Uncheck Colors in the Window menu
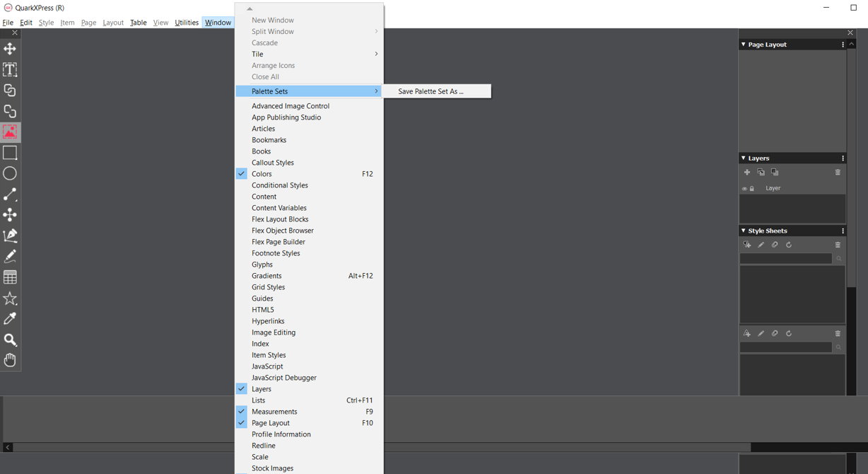The image size is (868, 474). pos(262,173)
